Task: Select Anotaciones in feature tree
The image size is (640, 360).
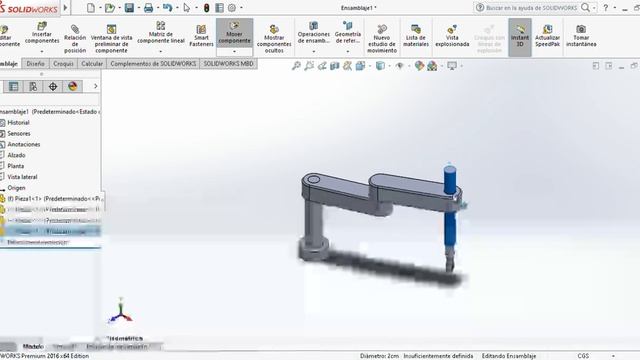Action: tap(24, 144)
